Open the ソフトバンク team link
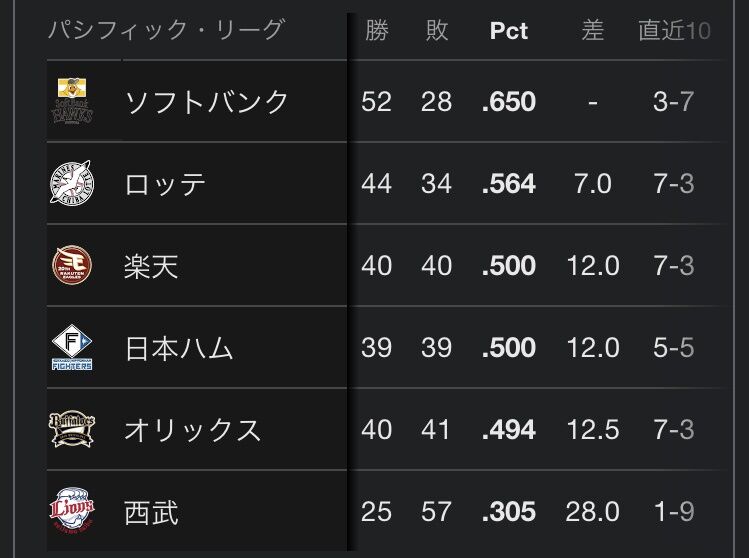 tap(206, 101)
